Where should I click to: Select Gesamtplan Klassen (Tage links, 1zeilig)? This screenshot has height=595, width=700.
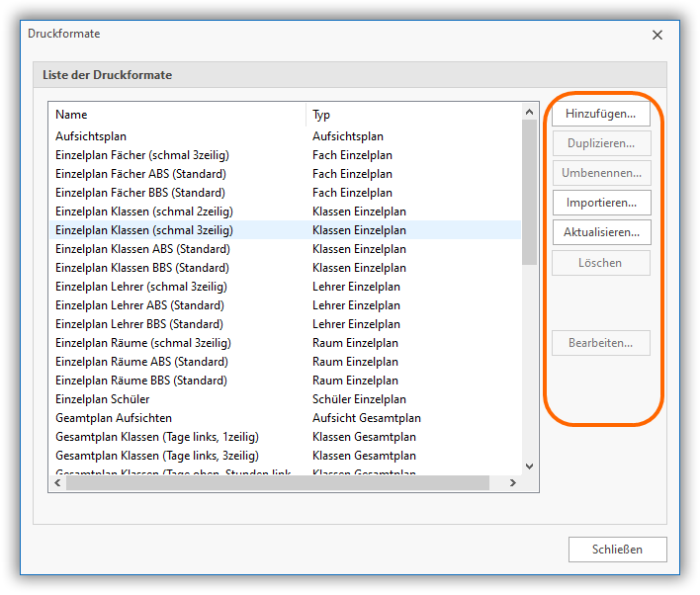pos(157,437)
